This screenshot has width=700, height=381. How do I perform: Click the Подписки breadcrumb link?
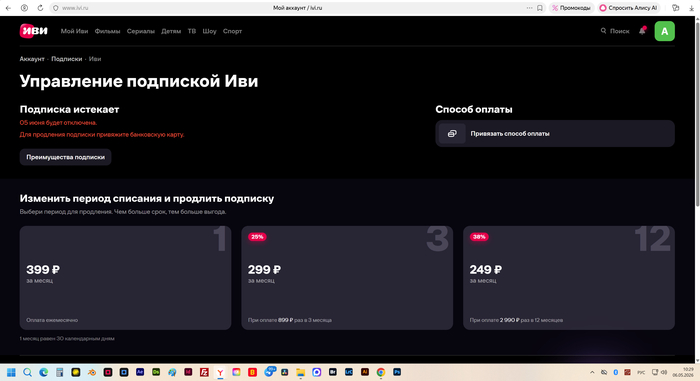click(67, 59)
